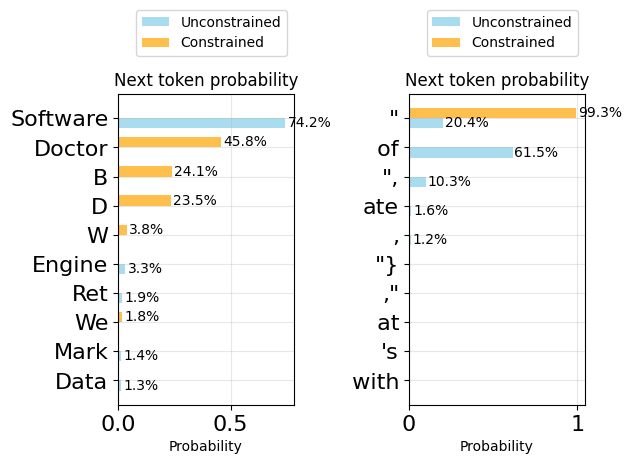
Task: Click the blue bar labeled 20.4%
Action: 426,123
